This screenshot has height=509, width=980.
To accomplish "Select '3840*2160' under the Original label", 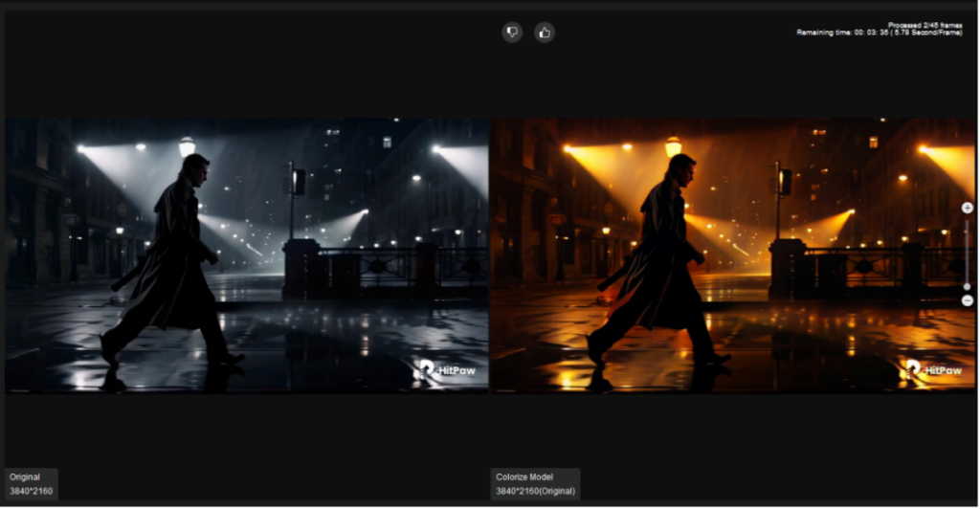I will click(32, 491).
